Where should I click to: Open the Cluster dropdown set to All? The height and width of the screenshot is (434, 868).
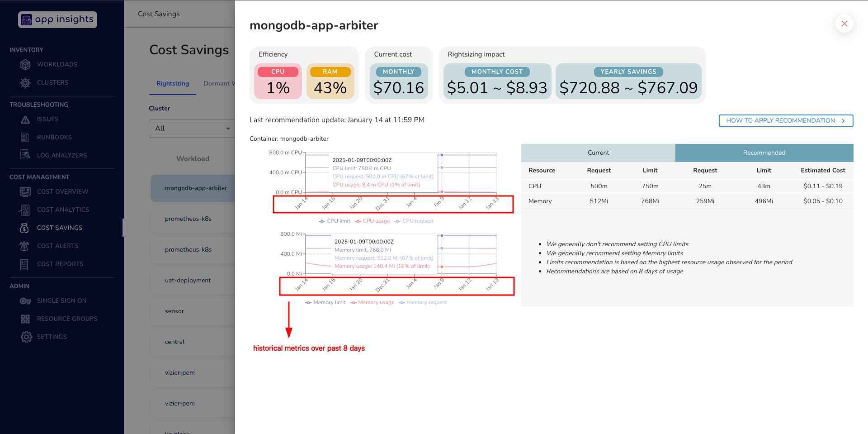(192, 129)
